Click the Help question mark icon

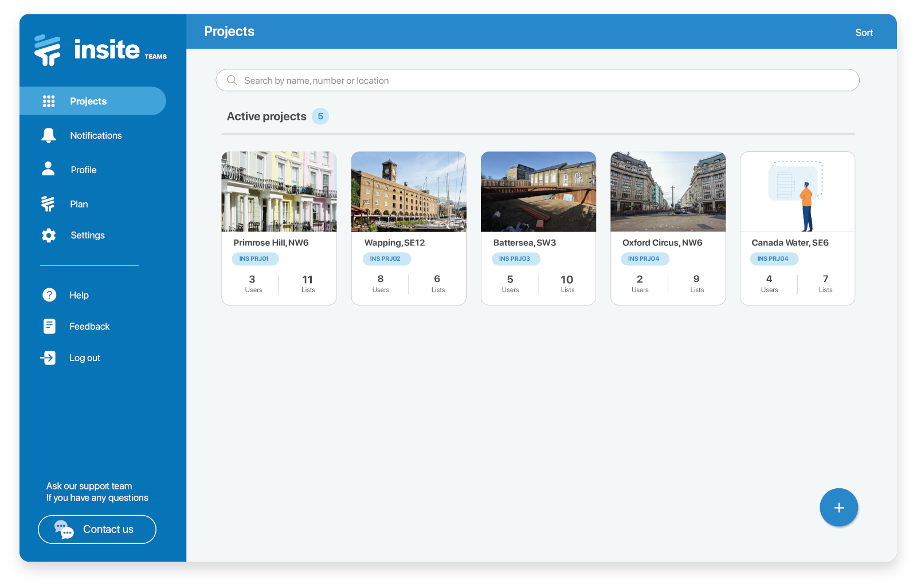pos(49,295)
